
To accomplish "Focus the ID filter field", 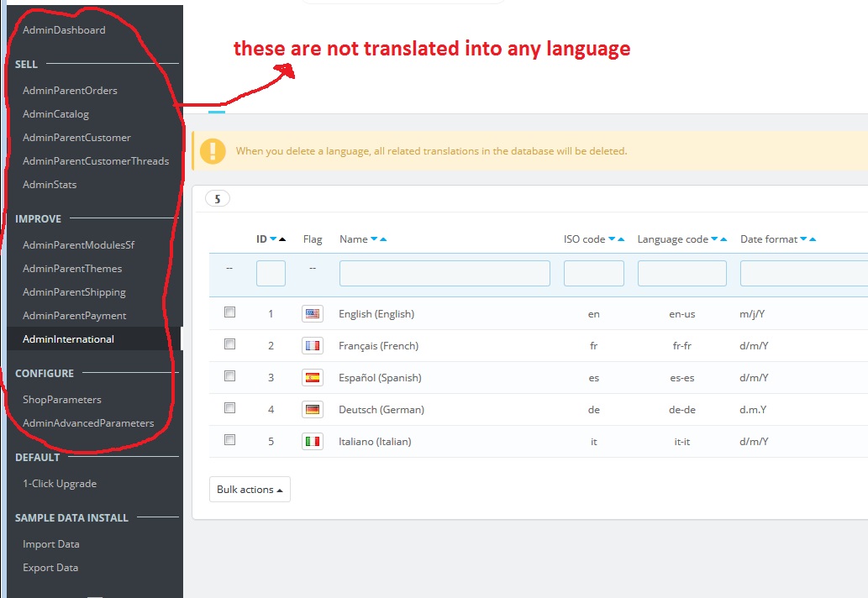I will [271, 273].
